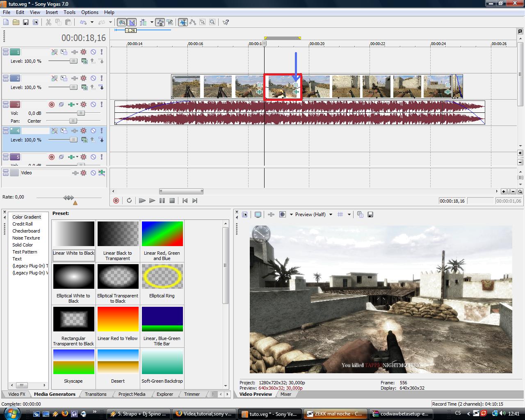The height and width of the screenshot is (420, 525).
Task: Toggle Ignore Event Grouping button
Action: click(170, 22)
